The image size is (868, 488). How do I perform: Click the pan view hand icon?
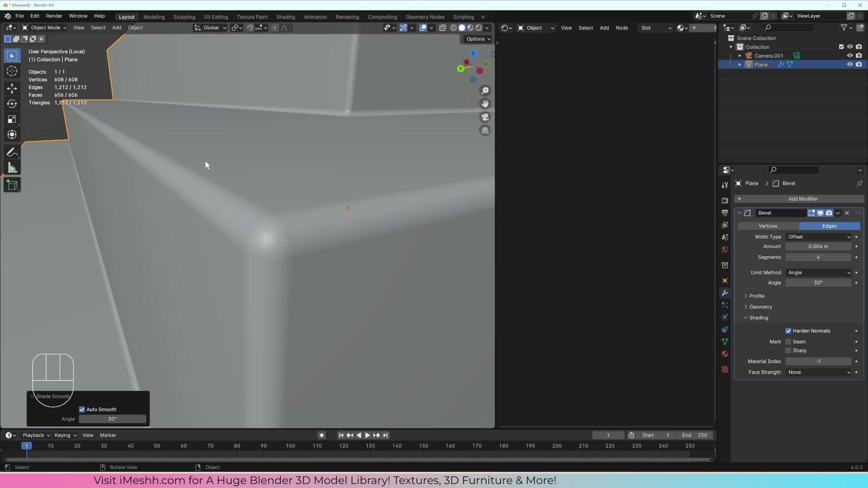485,104
